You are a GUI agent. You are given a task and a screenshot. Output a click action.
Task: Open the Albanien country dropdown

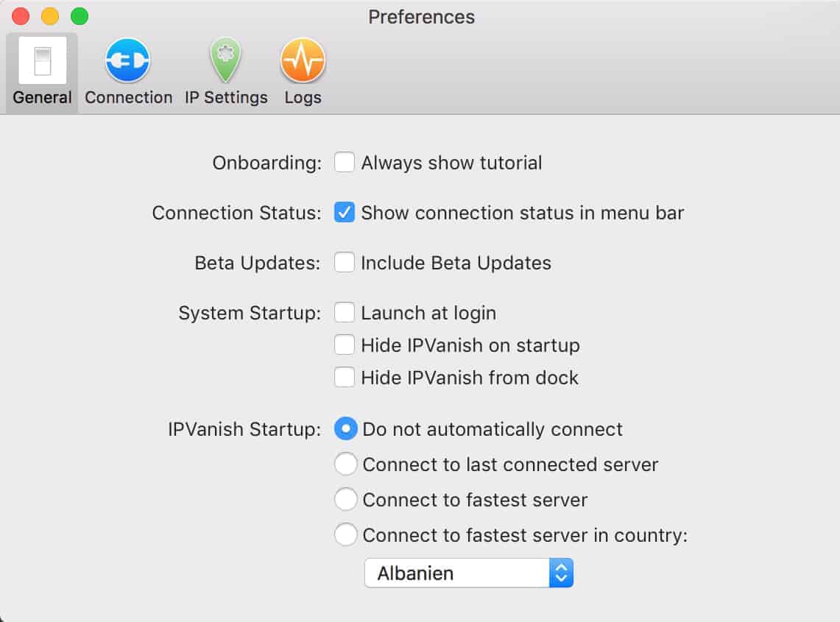[x=469, y=573]
